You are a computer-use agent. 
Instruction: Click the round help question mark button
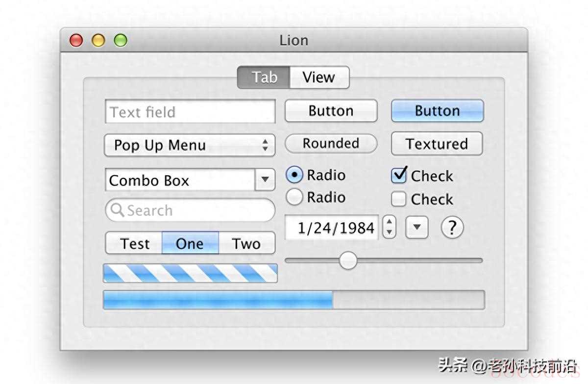452,228
